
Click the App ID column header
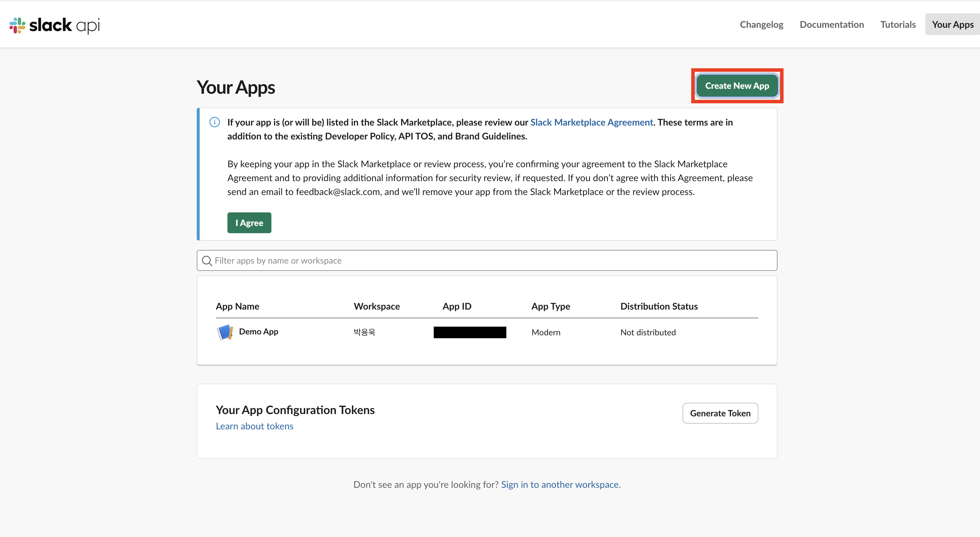pos(457,306)
